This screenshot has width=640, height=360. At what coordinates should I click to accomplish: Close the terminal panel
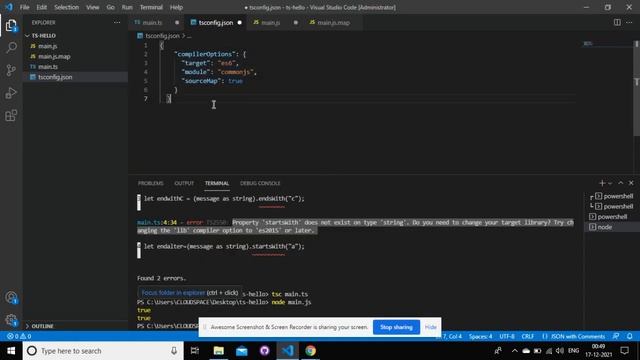click(x=631, y=183)
